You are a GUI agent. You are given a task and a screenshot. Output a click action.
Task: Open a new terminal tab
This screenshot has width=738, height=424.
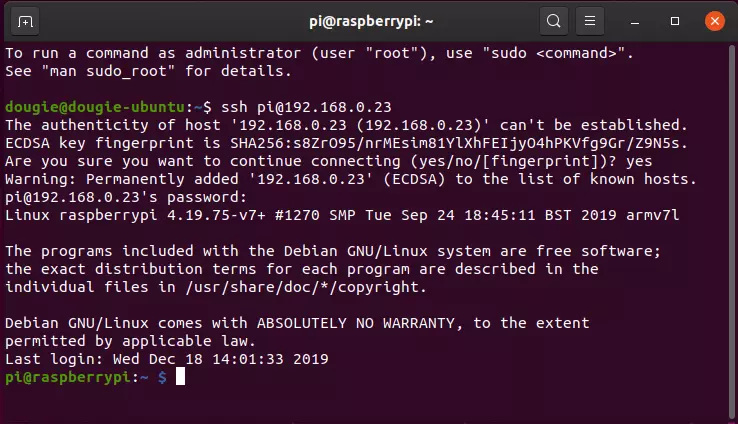point(25,22)
